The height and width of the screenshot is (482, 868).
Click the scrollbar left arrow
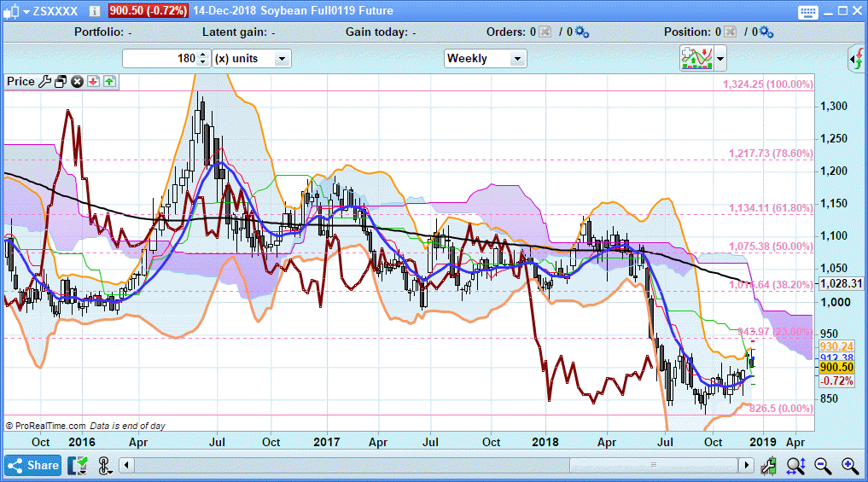[x=127, y=465]
